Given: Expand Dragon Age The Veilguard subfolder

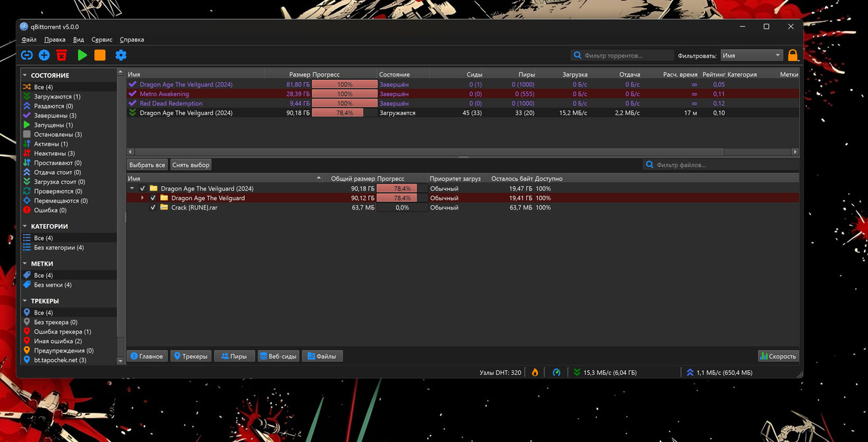Looking at the screenshot, I should point(142,198).
